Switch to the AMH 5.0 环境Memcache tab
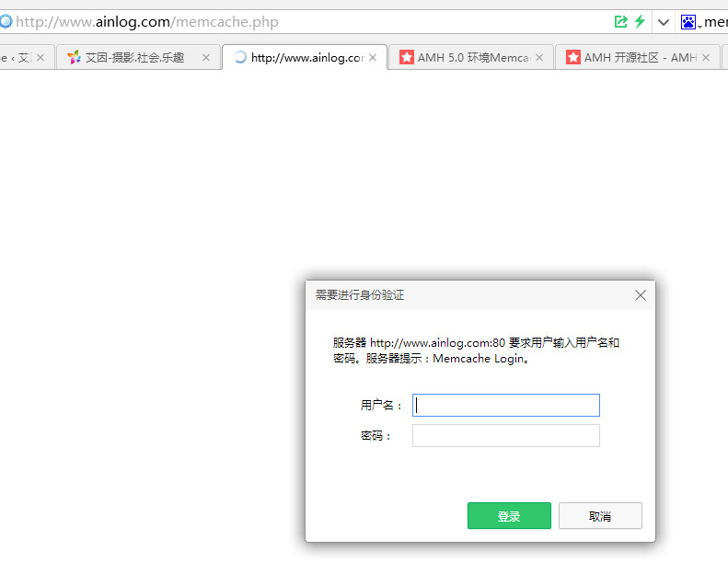 coord(465,57)
